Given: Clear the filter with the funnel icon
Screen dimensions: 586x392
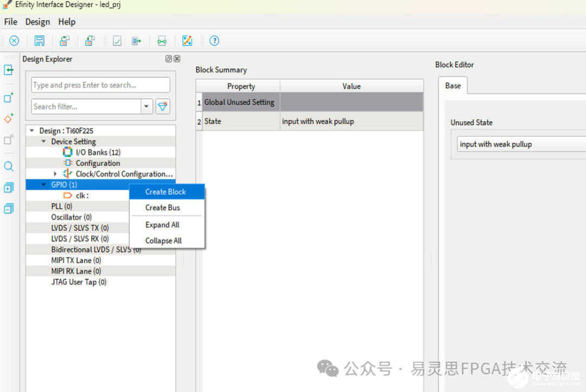Looking at the screenshot, I should [x=163, y=107].
